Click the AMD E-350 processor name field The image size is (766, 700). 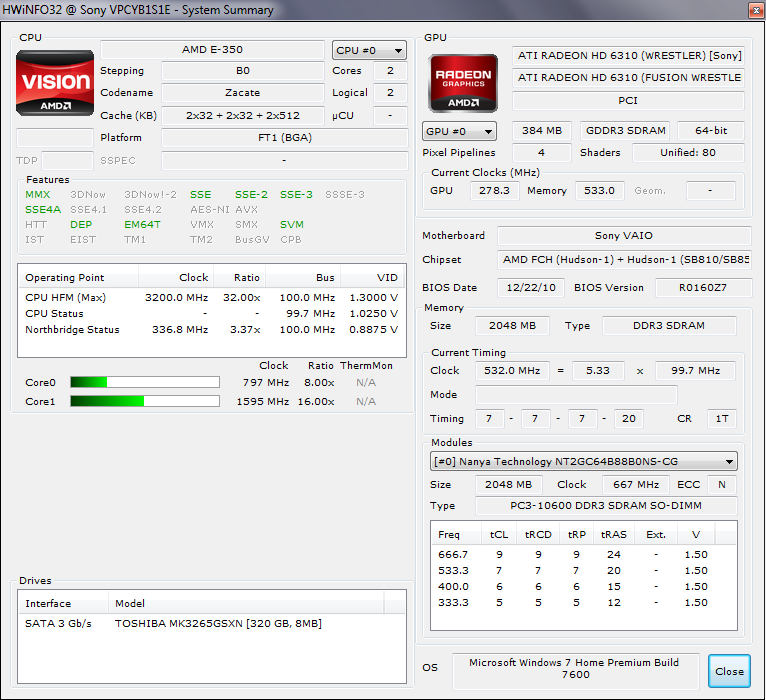tap(212, 49)
